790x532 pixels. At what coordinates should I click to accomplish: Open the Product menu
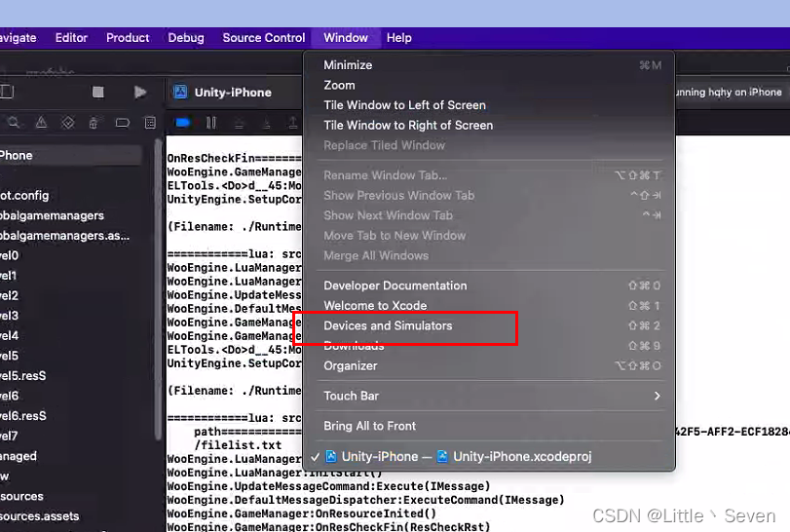(128, 38)
